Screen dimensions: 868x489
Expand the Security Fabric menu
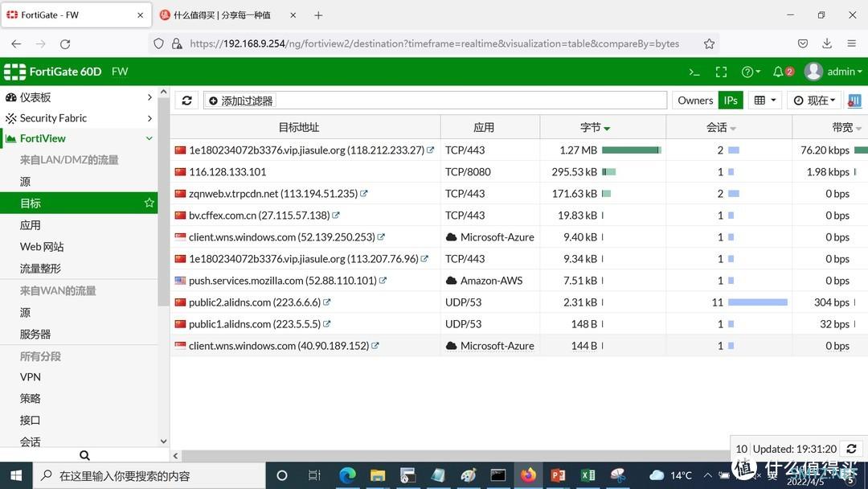[79, 118]
